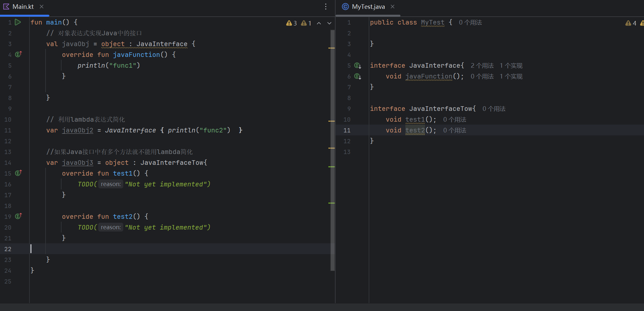Click implemented-by gutter icon on MyTest.java line 5
The width and height of the screenshot is (644, 311).
[x=358, y=65]
